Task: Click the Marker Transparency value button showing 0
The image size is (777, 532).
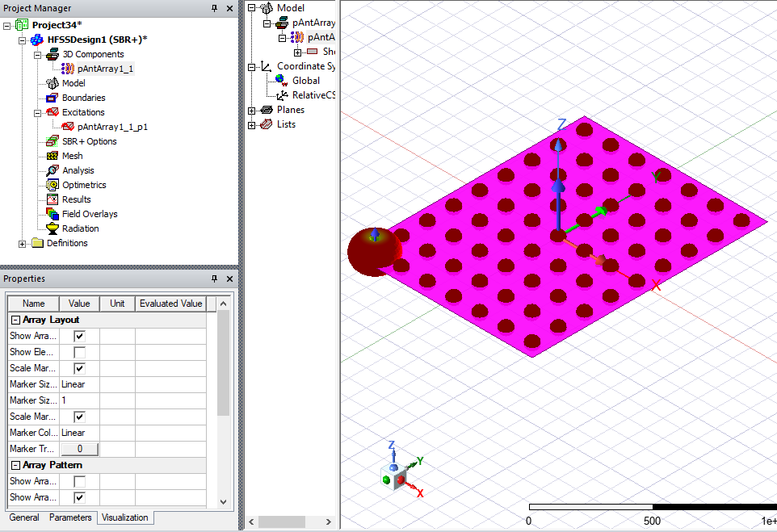Action: tap(78, 449)
